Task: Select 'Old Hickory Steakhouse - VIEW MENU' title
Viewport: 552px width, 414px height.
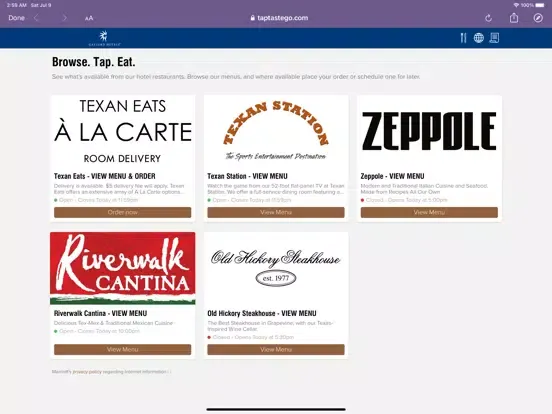Action: (262, 313)
